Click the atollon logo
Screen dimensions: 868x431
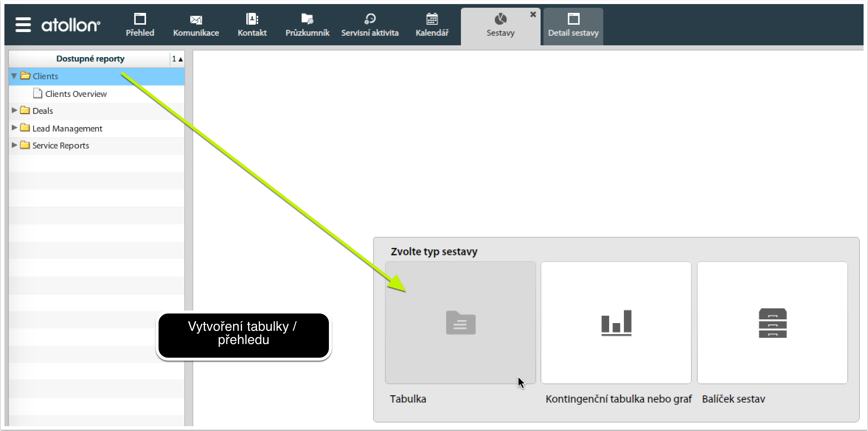(x=70, y=25)
